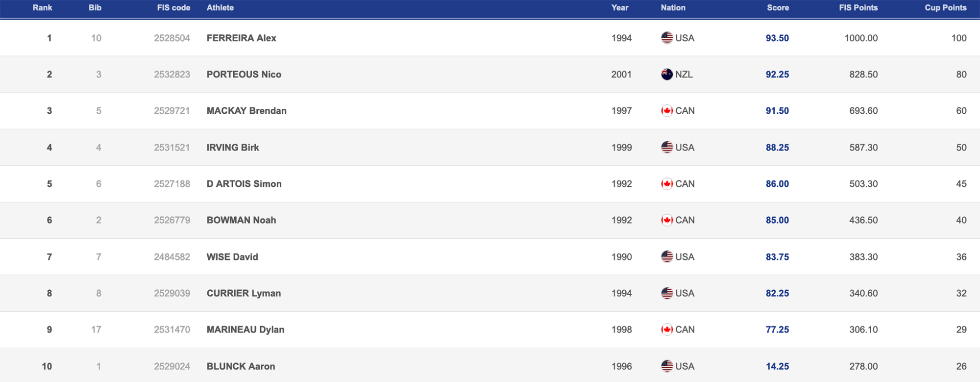The image size is (980, 382).
Task: Click the USA flag icon beside Alex Ferreira
Action: click(667, 38)
